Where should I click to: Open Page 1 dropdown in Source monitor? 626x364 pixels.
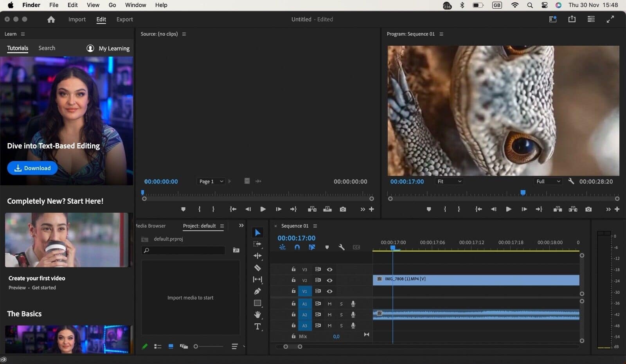coord(211,181)
